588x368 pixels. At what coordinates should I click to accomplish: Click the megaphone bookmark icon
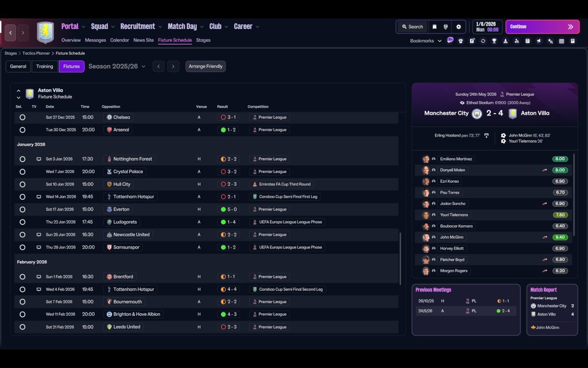coord(539,41)
